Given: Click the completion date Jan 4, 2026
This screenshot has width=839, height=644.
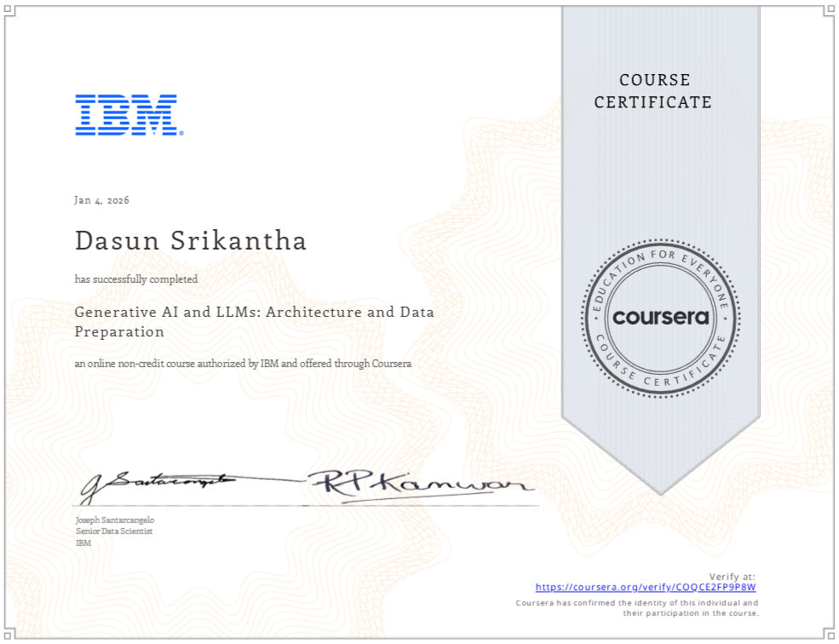Looking at the screenshot, I should (101, 199).
